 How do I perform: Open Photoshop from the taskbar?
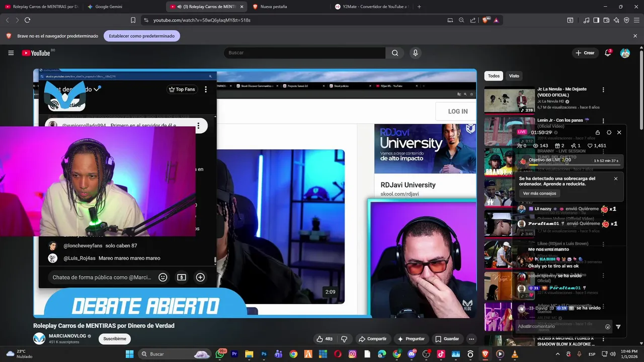[x=264, y=354]
